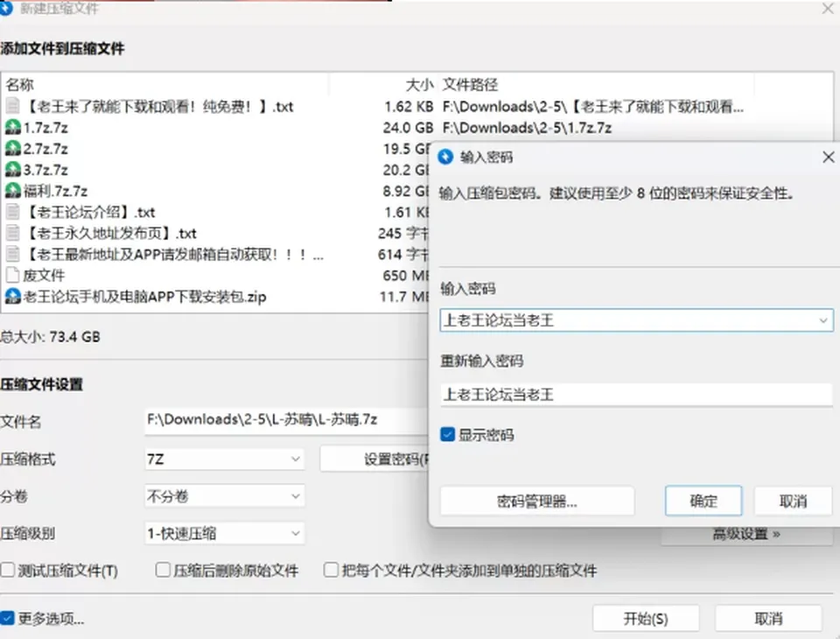Close the 新建压缩文件 window
Viewport: 840px width, 639px height.
pos(829,8)
